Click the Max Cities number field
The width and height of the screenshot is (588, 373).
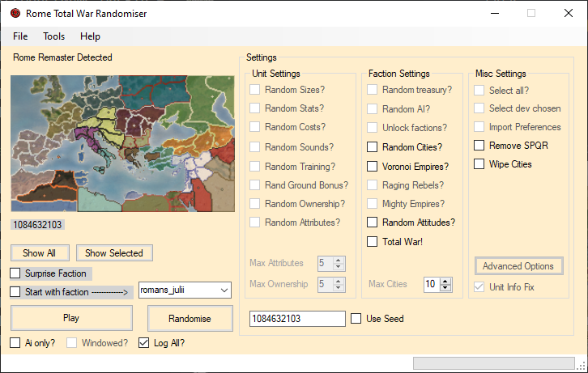pos(432,284)
